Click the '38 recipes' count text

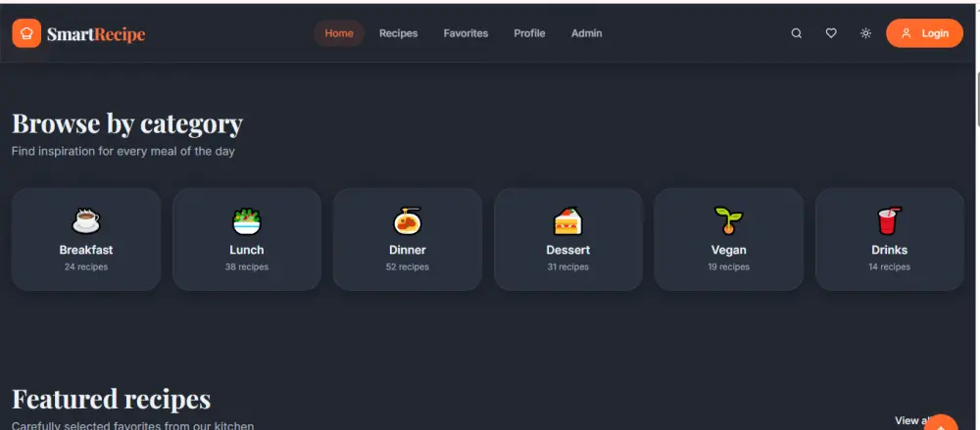click(247, 266)
